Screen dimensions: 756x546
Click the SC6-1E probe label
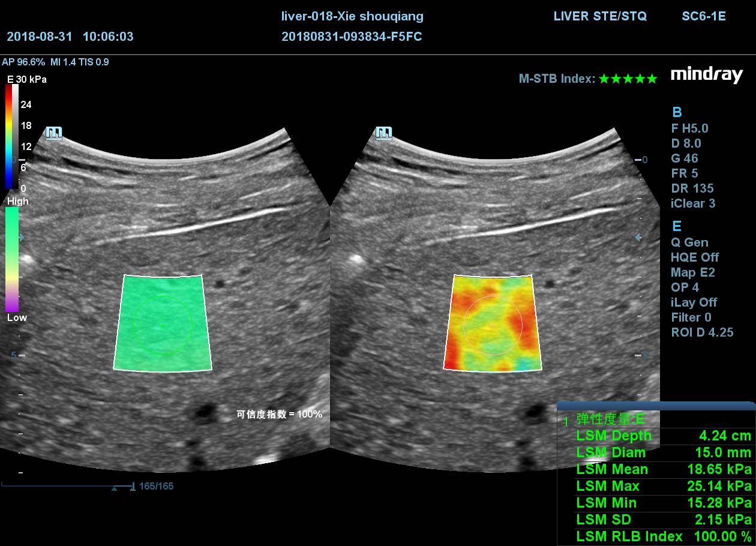click(x=703, y=16)
